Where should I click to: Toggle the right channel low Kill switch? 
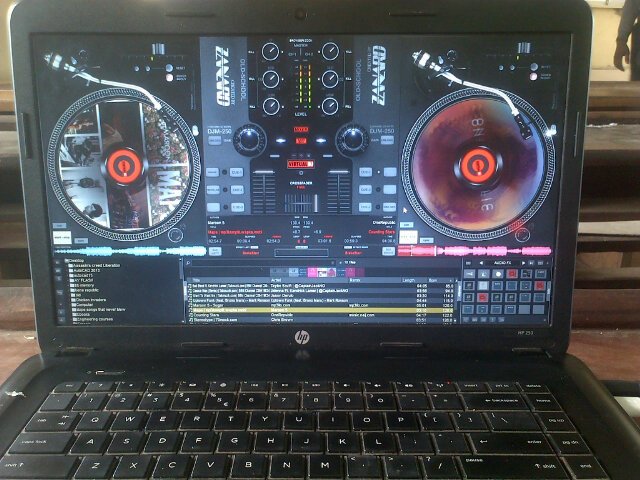pos(349,107)
